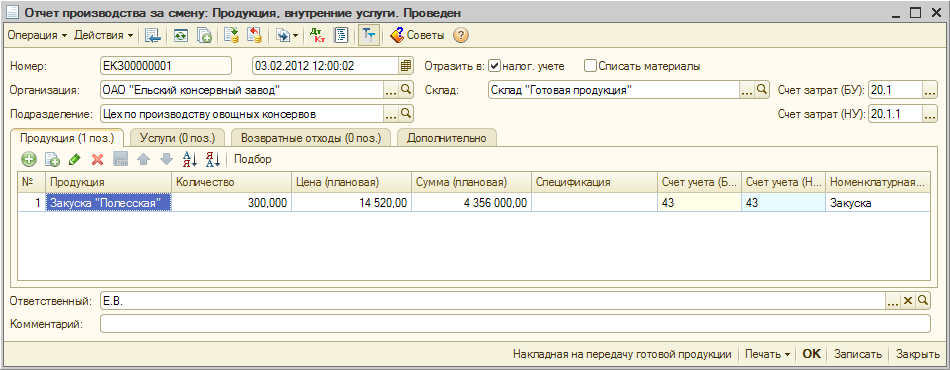The image size is (950, 370).
Task: Open help with the question mark icon
Action: 460,36
